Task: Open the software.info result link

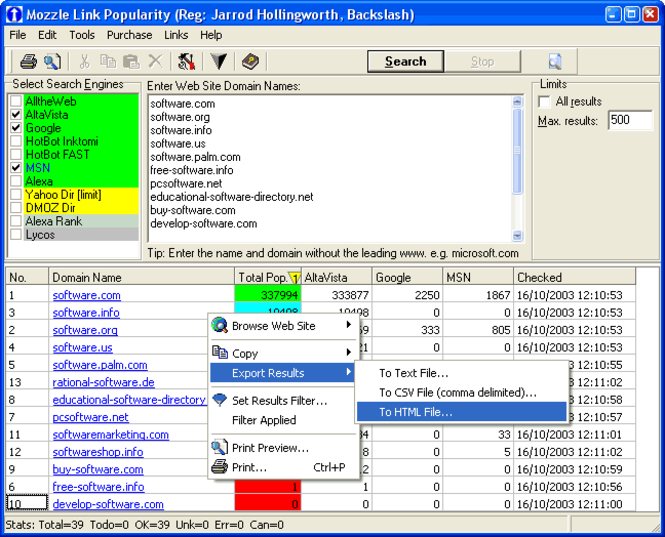Action: pyautogui.click(x=86, y=313)
